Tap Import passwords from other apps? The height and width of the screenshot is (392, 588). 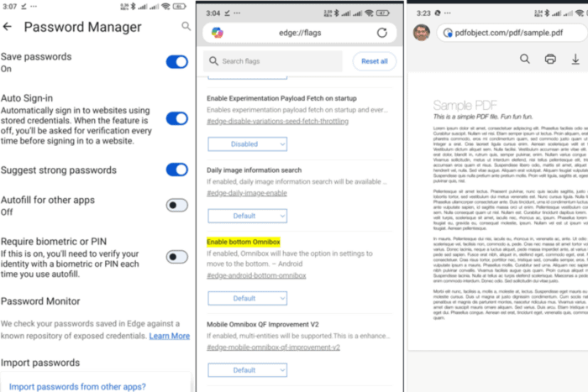pyautogui.click(x=77, y=387)
